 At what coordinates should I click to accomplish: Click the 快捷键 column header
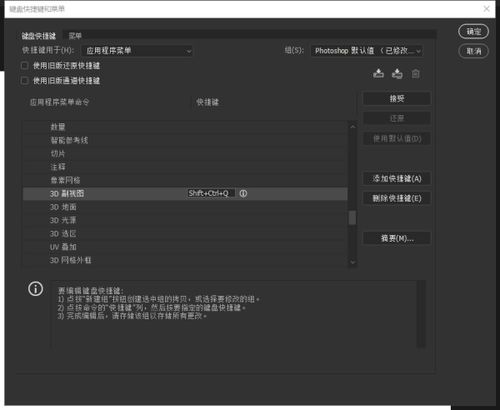(x=207, y=102)
